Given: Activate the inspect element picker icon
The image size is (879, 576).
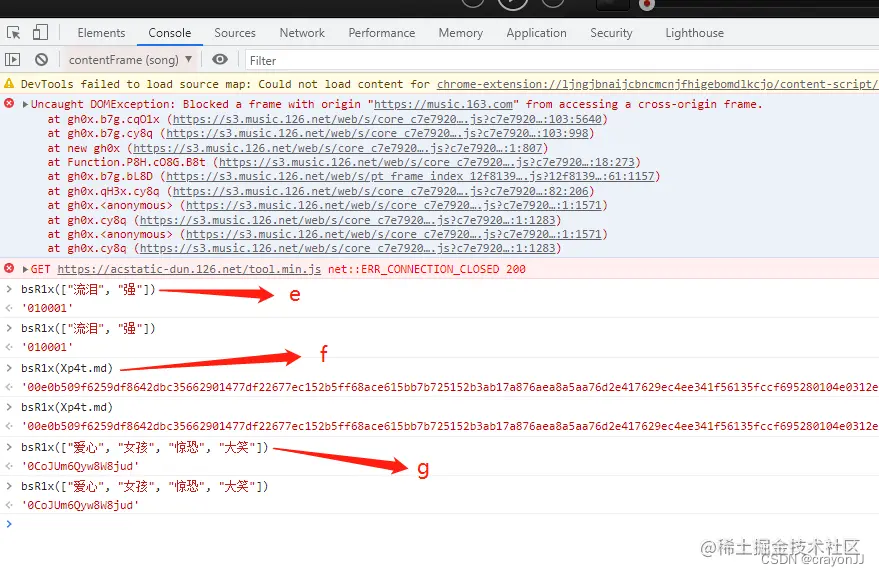Looking at the screenshot, I should [14, 33].
